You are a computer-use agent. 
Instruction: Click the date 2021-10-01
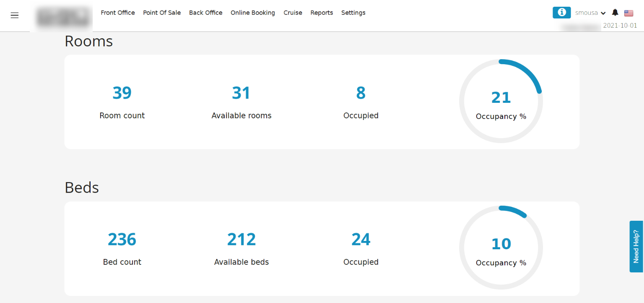tap(620, 26)
